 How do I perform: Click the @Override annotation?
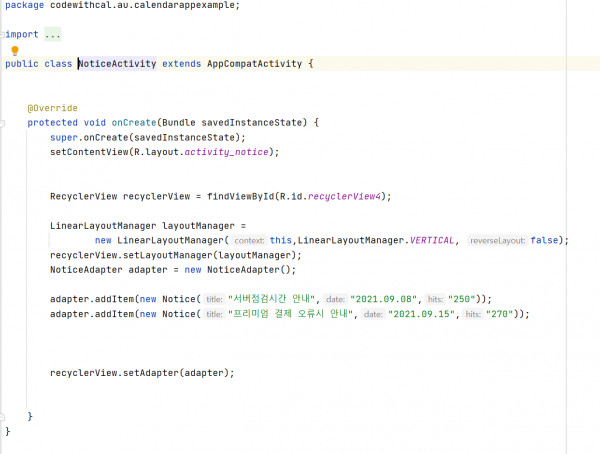(52, 108)
